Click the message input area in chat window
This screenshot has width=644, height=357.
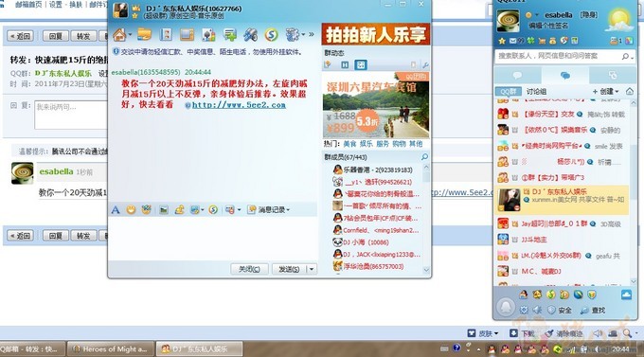212,238
